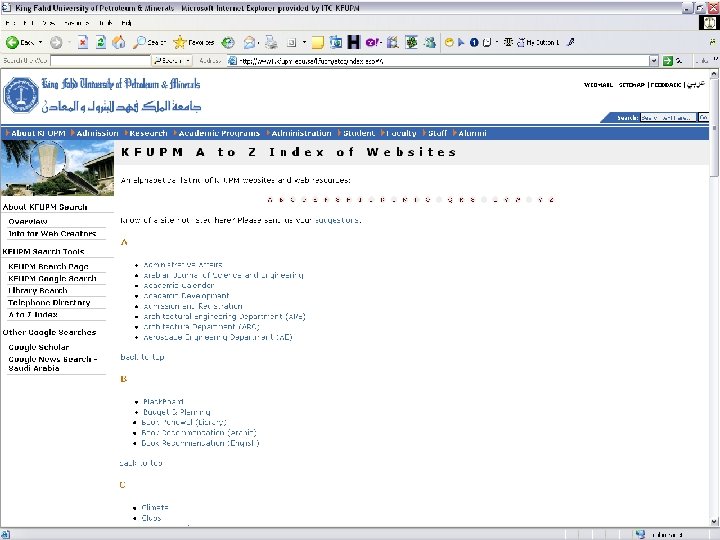This screenshot has height=540, width=720.
Task: Open Telephone Directory sidebar link
Action: tap(49, 303)
